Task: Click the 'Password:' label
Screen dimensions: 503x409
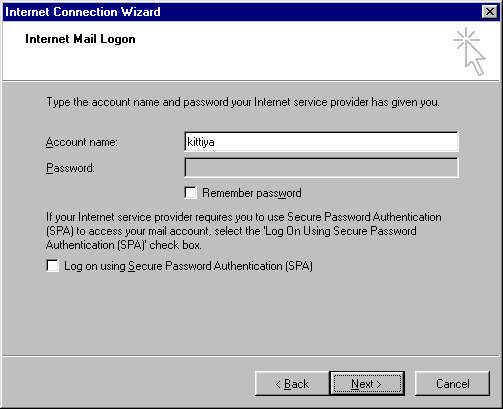Action: point(70,168)
